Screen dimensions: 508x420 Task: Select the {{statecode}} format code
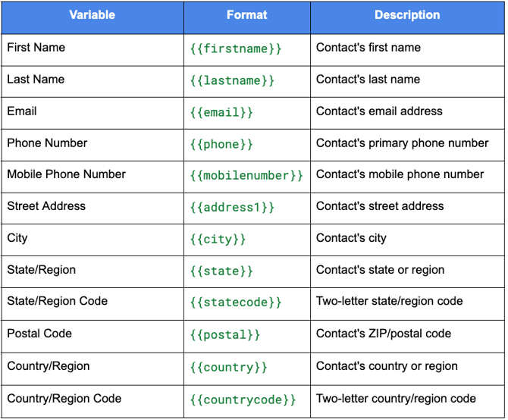236,302
